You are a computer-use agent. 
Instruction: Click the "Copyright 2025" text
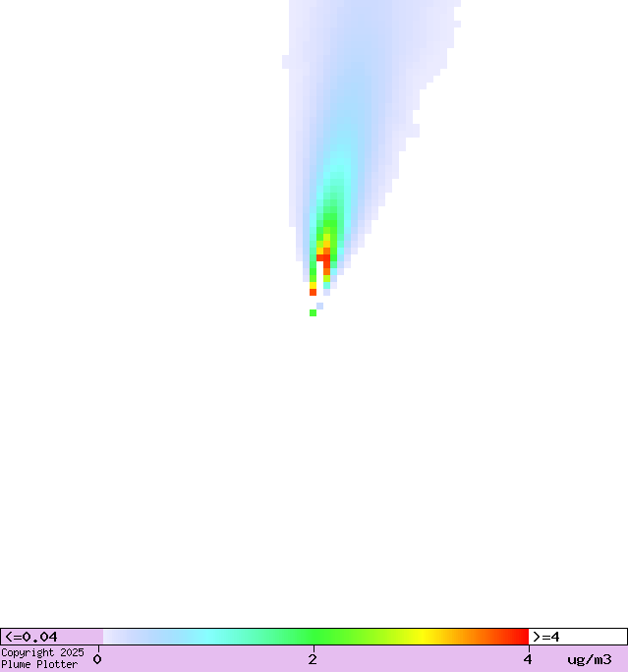[42, 652]
